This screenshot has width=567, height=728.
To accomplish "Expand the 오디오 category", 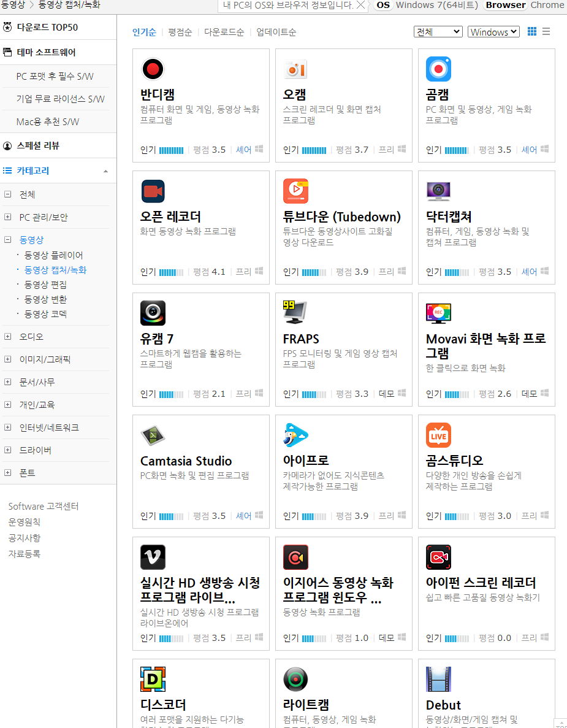I will pos(7,337).
